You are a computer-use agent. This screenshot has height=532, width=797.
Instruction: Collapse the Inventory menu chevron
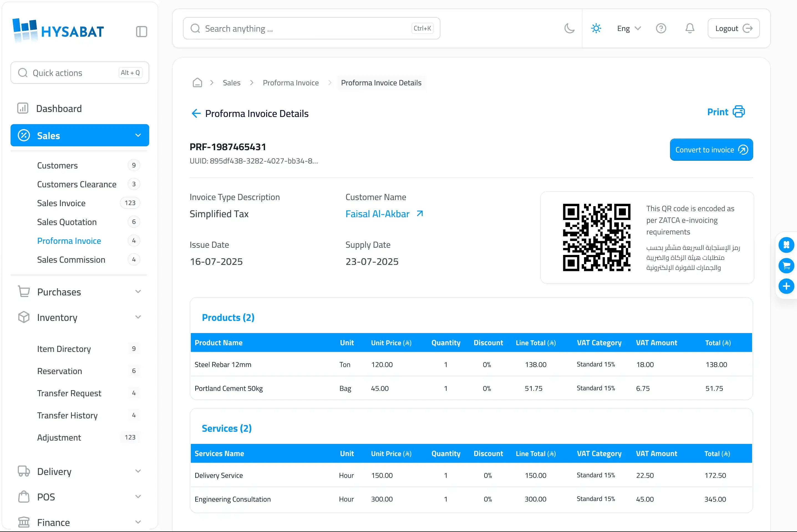[x=138, y=317]
